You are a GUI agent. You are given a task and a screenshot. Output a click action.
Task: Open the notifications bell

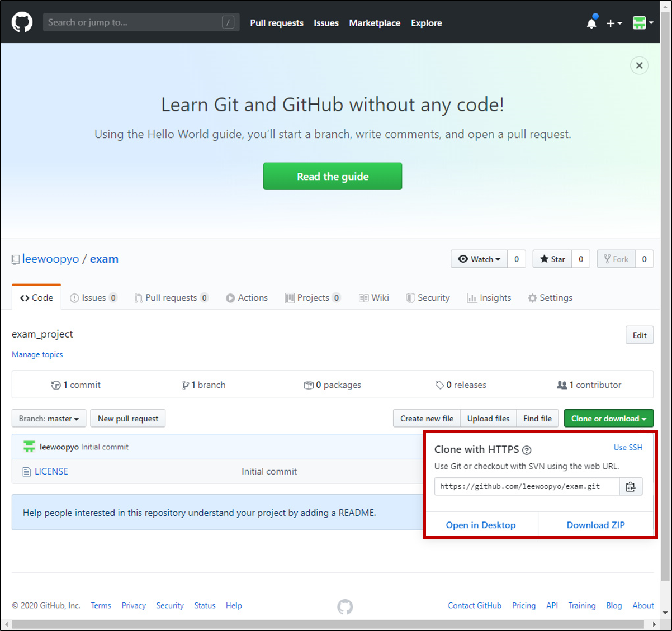(591, 23)
